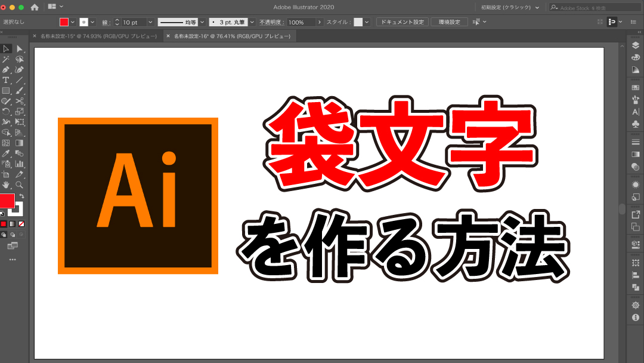Select the Blend tool
Viewport: 644px width, 363px height.
(19, 153)
